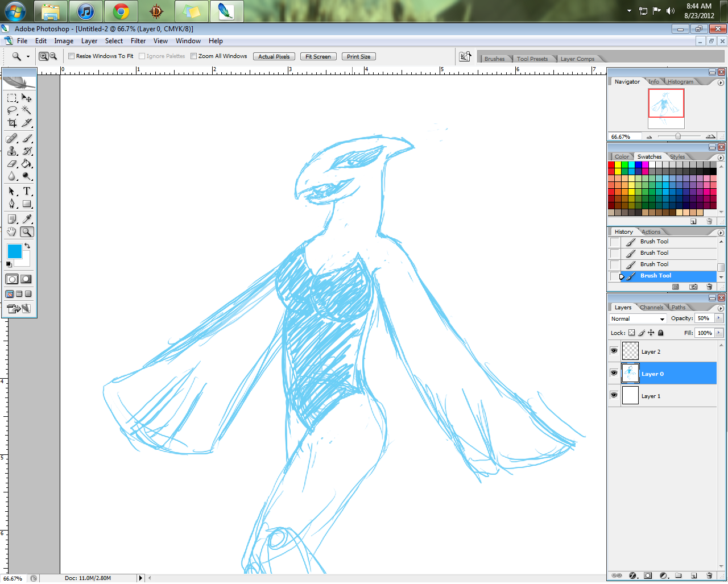The width and height of the screenshot is (728, 584).
Task: Open the layer blend mode dropdown
Action: click(638, 319)
